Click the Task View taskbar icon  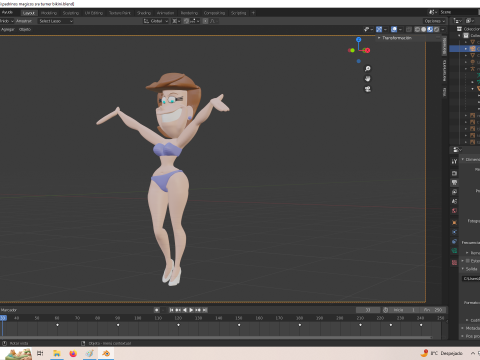click(x=40, y=353)
